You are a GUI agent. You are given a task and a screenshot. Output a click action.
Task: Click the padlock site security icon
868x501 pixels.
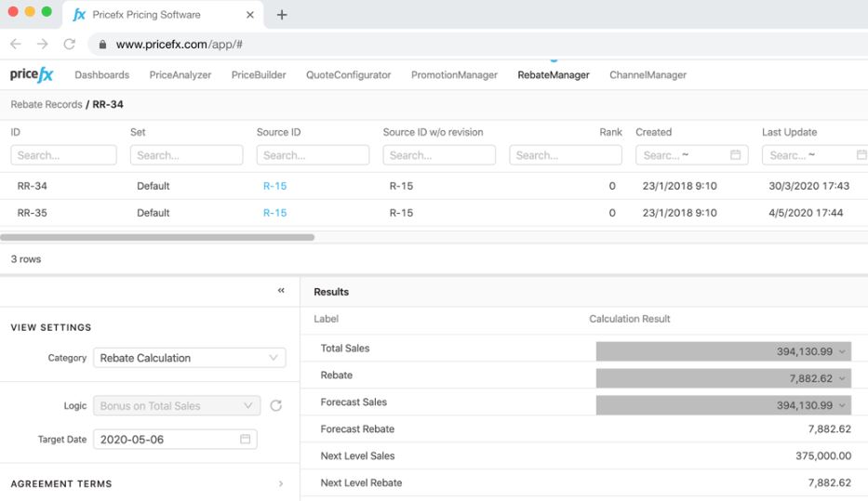coord(102,45)
